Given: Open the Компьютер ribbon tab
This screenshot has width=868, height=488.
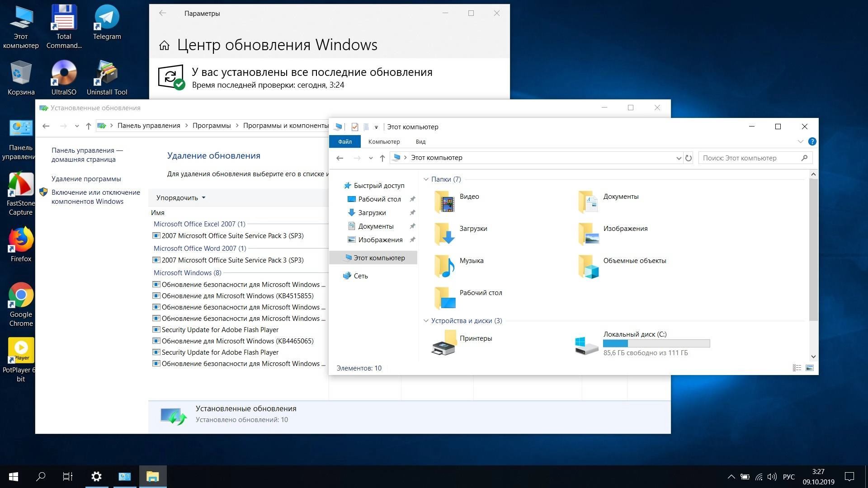Looking at the screenshot, I should point(384,141).
